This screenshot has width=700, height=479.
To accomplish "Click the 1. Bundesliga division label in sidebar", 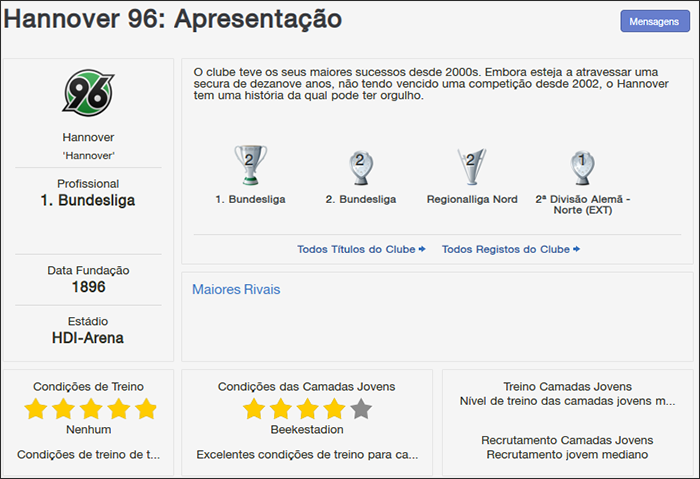I will click(88, 200).
